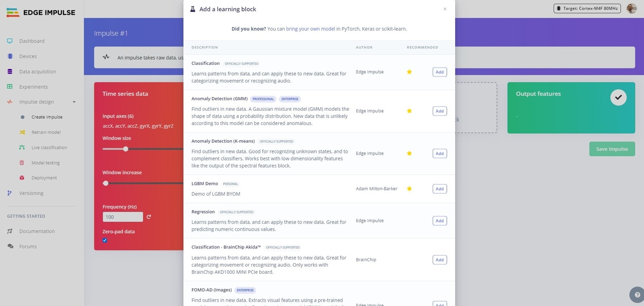The width and height of the screenshot is (644, 306).
Task: Click the Live classification icon
Action: [22, 147]
